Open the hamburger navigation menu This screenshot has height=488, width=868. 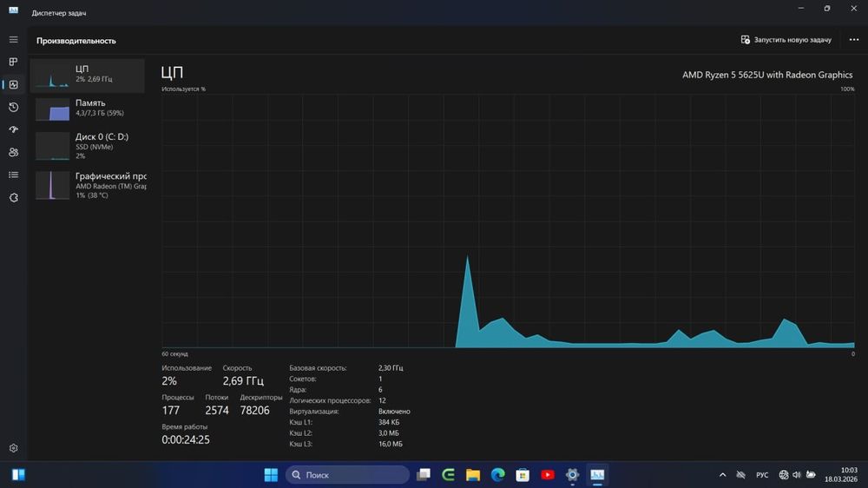13,40
